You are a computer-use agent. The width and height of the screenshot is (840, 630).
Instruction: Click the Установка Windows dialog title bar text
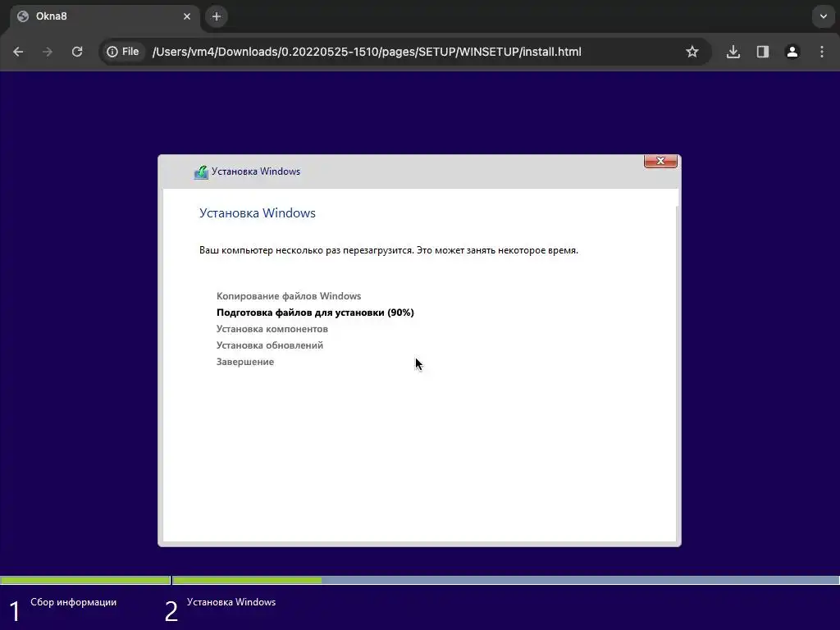[256, 171]
